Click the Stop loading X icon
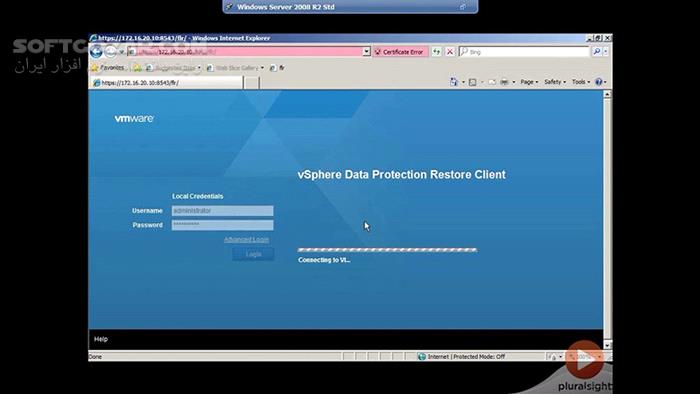 coord(450,52)
